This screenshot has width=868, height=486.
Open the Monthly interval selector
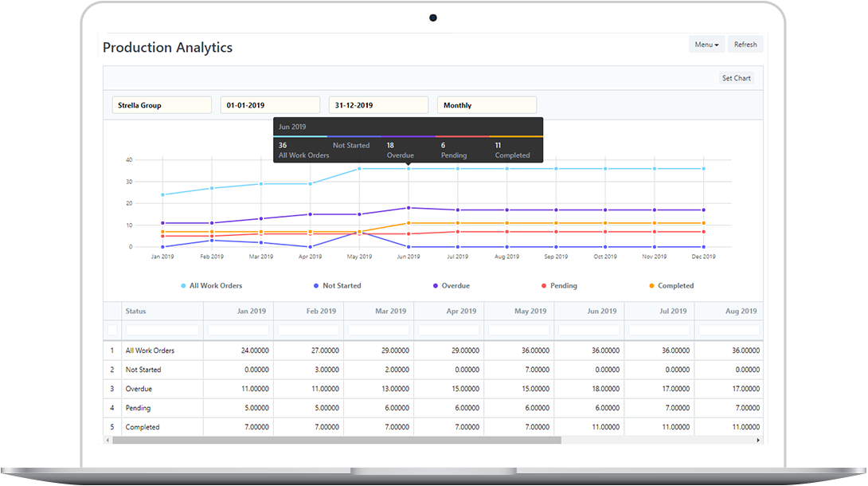pos(487,105)
